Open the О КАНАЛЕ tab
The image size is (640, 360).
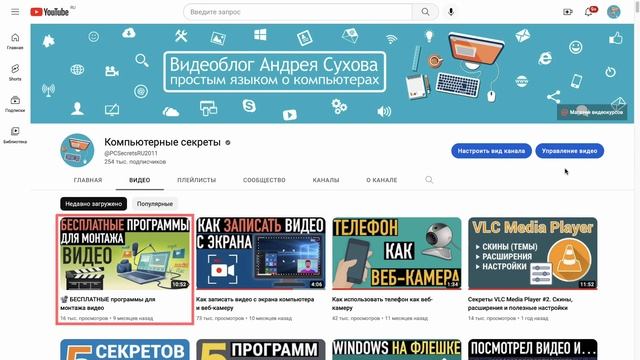382,180
